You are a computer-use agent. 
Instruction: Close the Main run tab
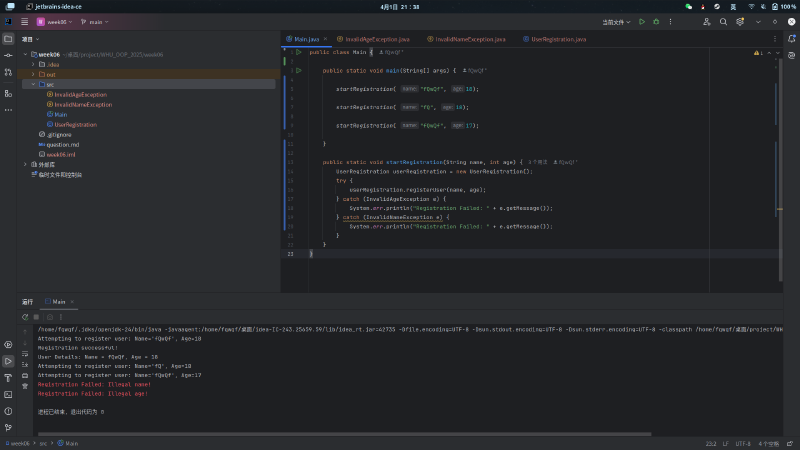coord(72,302)
